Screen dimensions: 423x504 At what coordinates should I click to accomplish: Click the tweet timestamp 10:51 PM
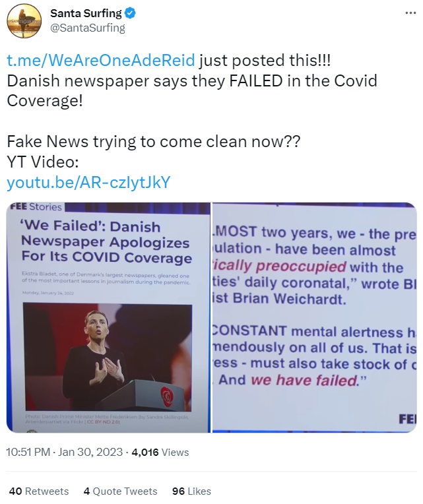[28, 452]
